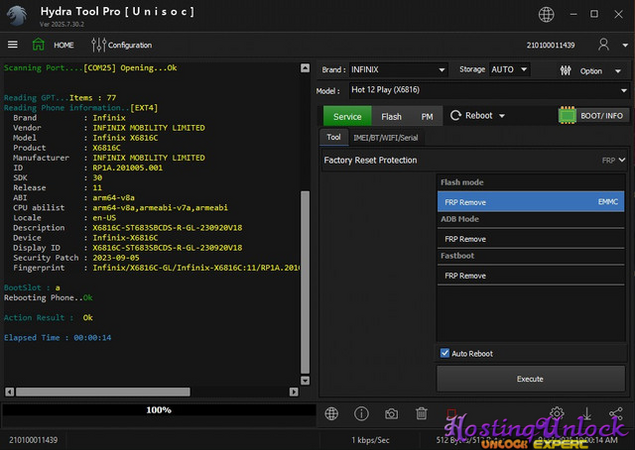The image size is (635, 450).
Task: Click the download arrow icon
Action: click(587, 413)
